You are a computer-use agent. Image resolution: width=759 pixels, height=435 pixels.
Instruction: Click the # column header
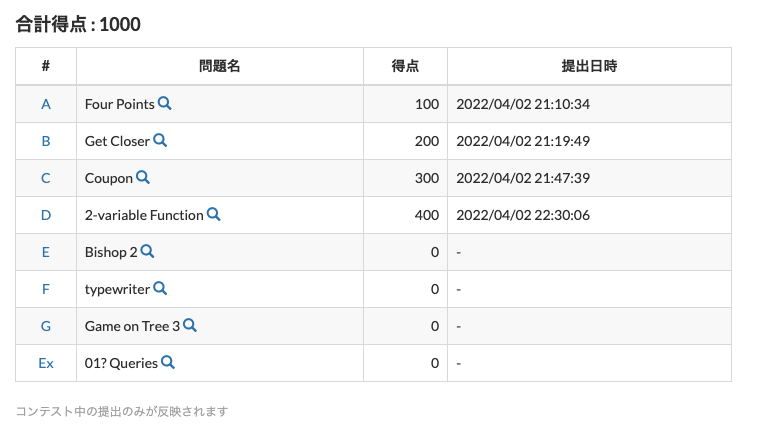pos(46,66)
